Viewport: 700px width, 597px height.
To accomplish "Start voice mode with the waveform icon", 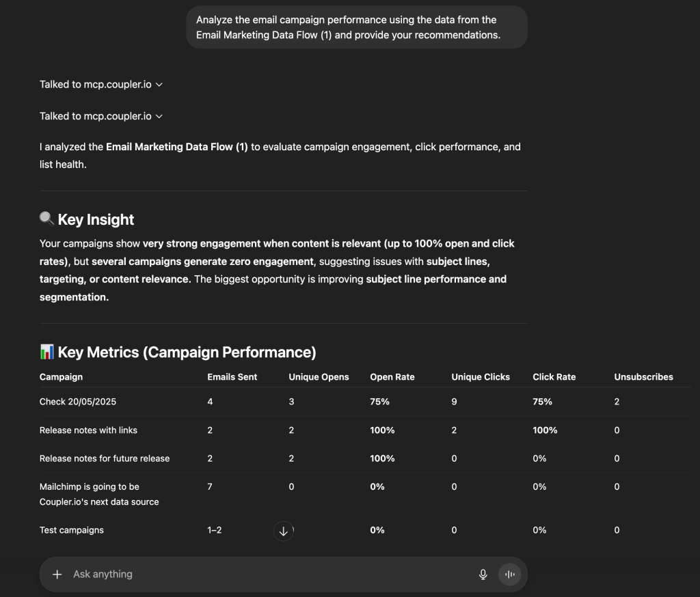I will (509, 574).
